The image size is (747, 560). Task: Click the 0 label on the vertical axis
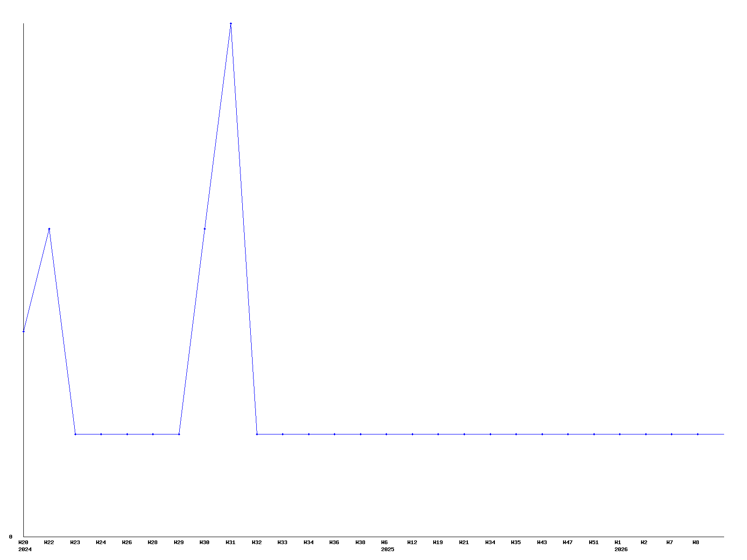click(11, 537)
